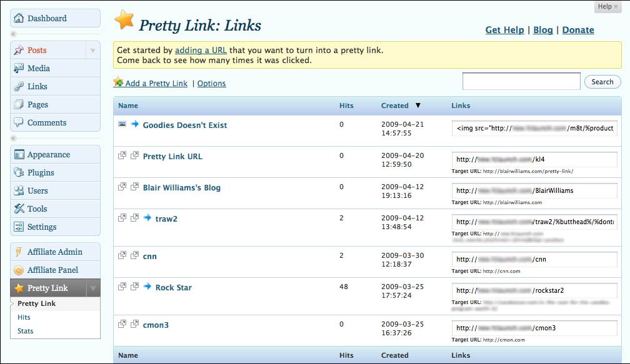Expand the Posts menu dropdown arrow
This screenshot has width=630, height=364.
(92, 50)
